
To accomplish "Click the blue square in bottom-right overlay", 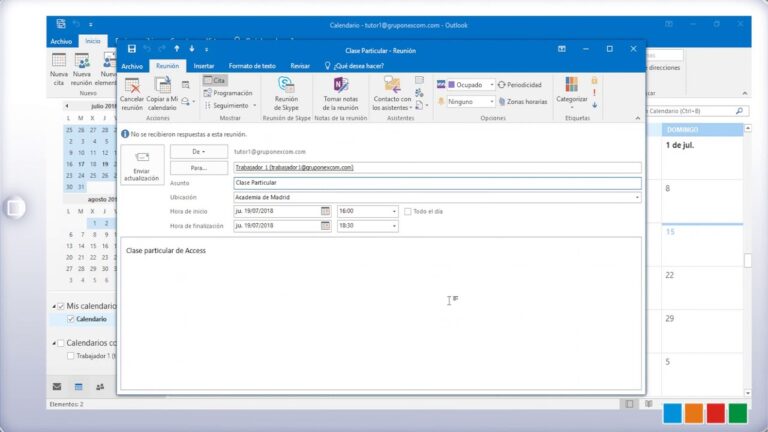I will coord(672,413).
